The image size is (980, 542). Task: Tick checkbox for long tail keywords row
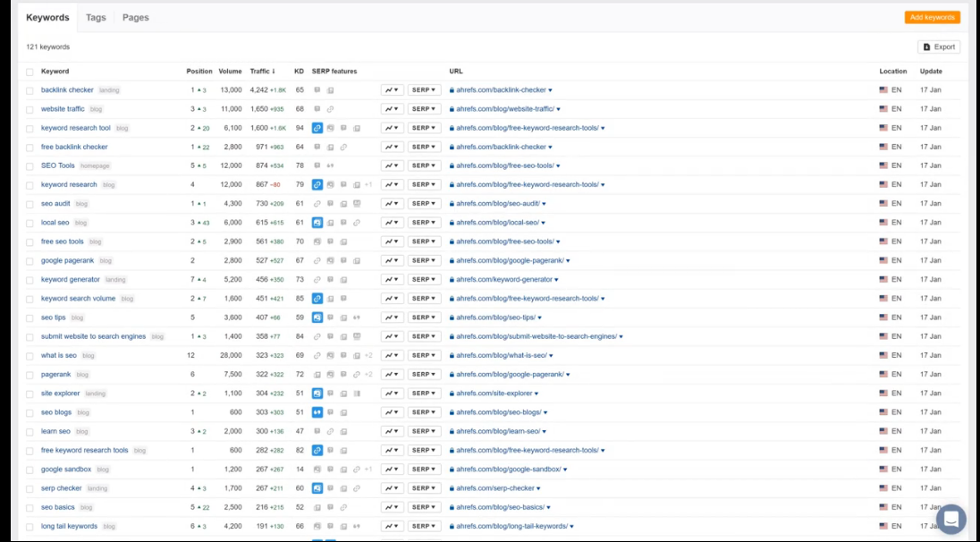point(30,527)
